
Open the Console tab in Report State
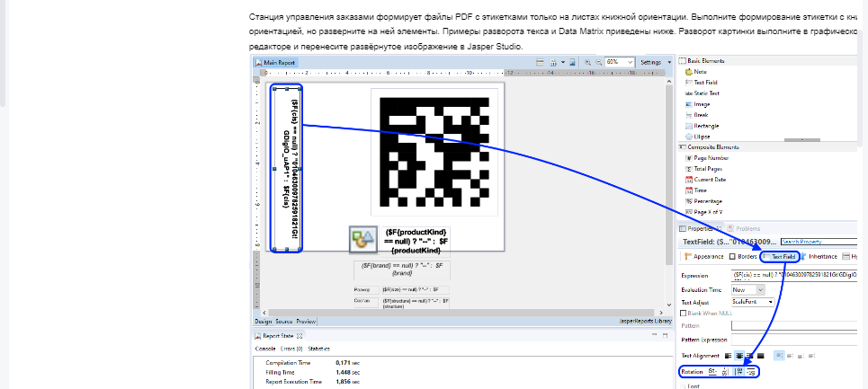[x=265, y=349]
